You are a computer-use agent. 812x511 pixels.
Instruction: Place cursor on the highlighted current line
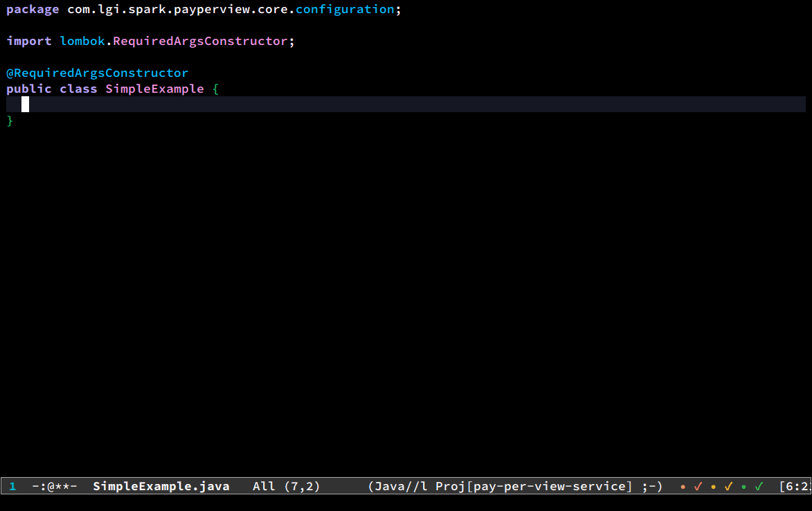[406, 104]
